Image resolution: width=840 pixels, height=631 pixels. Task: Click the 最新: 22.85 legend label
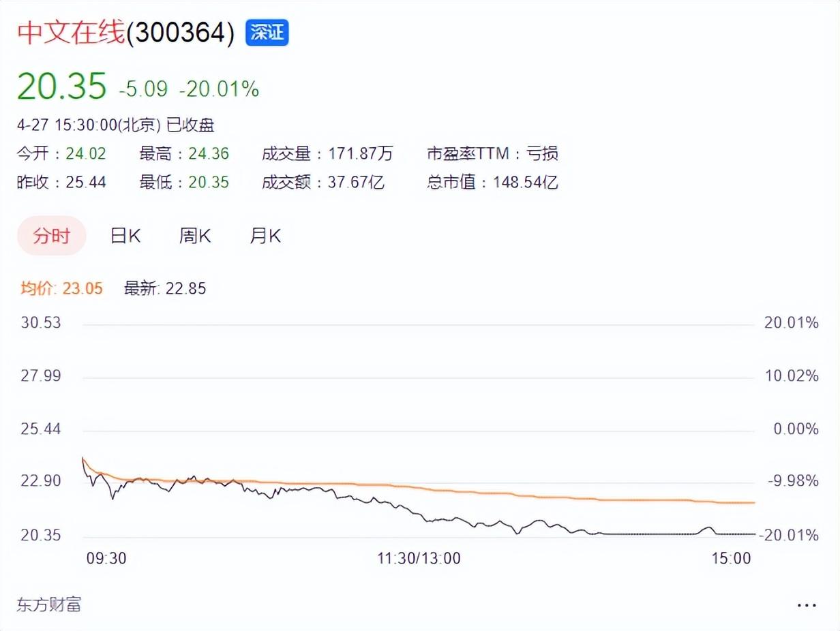tap(165, 289)
